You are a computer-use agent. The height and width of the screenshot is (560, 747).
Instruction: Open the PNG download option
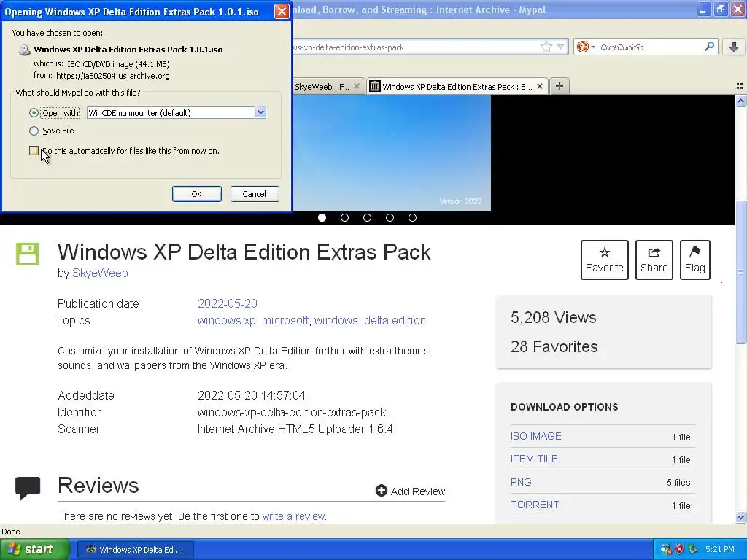click(521, 482)
